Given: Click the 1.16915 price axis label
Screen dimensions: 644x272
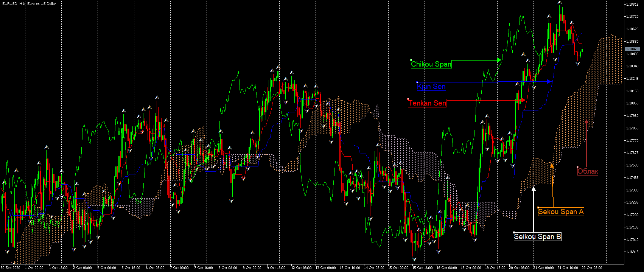Looking at the screenshot, I should [632, 252].
